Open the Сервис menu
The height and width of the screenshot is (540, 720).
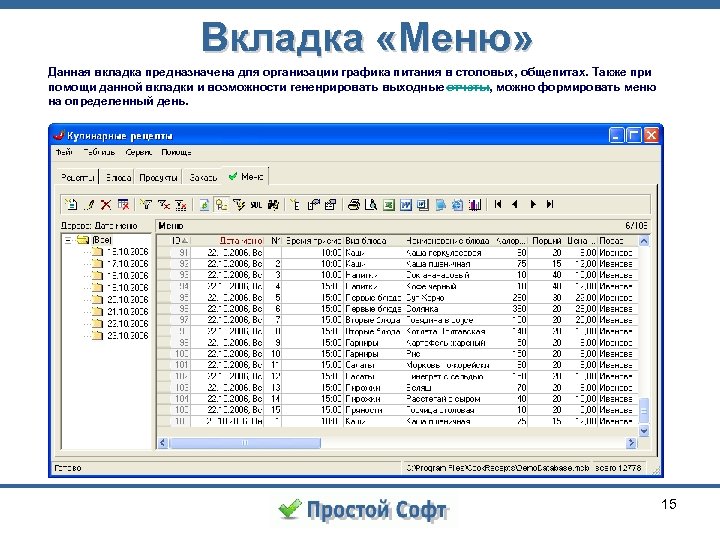tap(138, 152)
